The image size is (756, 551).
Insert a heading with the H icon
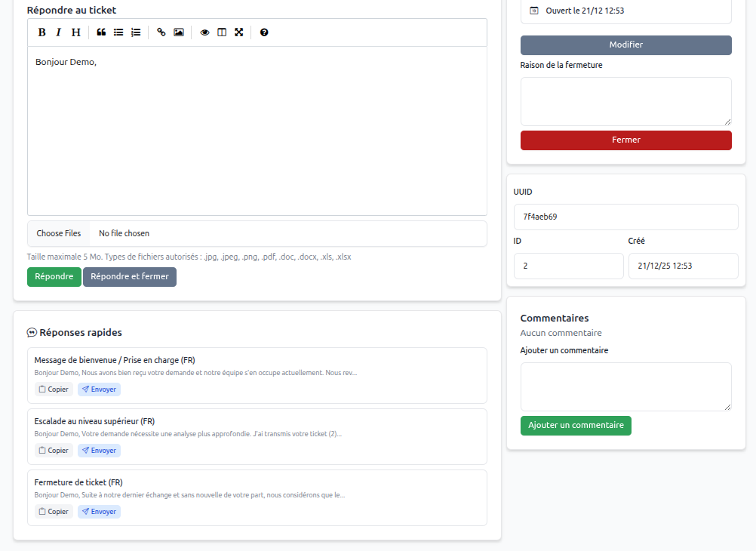[x=75, y=32]
